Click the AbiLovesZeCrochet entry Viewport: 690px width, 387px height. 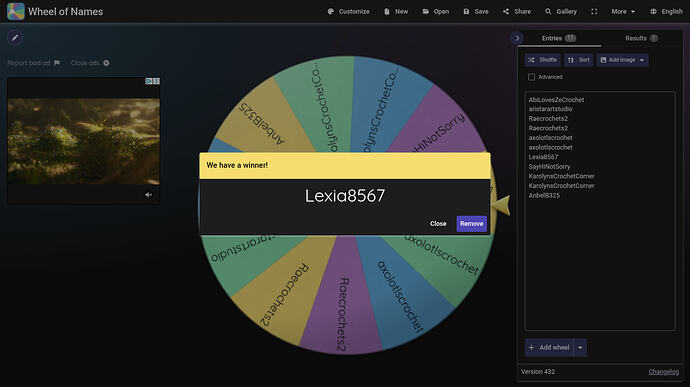click(x=556, y=100)
